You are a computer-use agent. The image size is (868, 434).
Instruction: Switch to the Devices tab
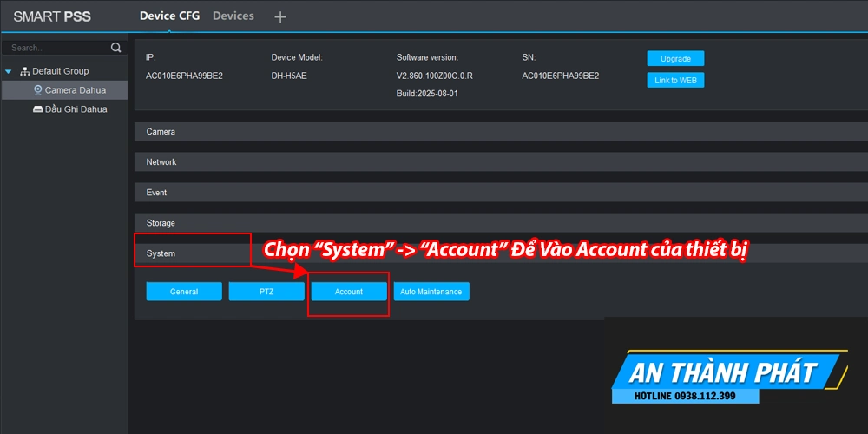click(233, 16)
